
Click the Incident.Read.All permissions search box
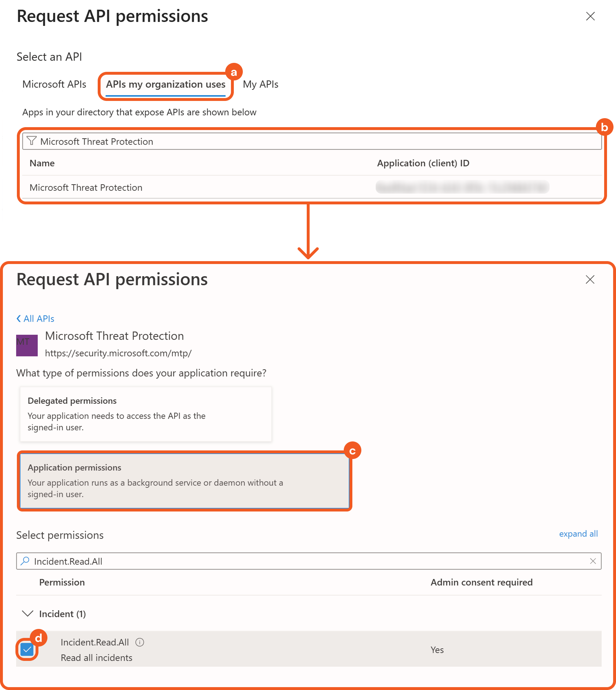coord(309,561)
